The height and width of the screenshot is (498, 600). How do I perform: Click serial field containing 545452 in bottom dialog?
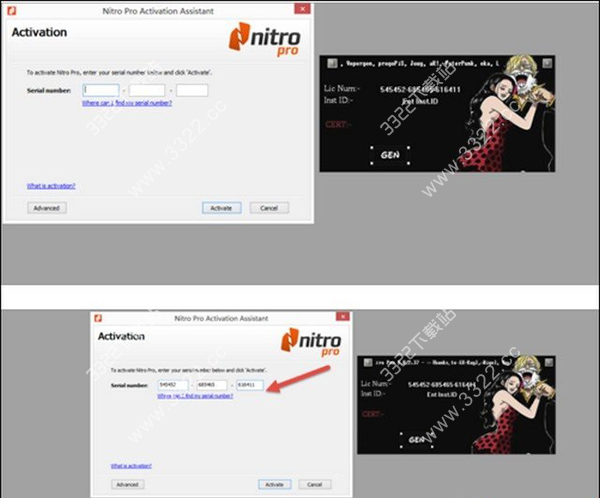173,385
